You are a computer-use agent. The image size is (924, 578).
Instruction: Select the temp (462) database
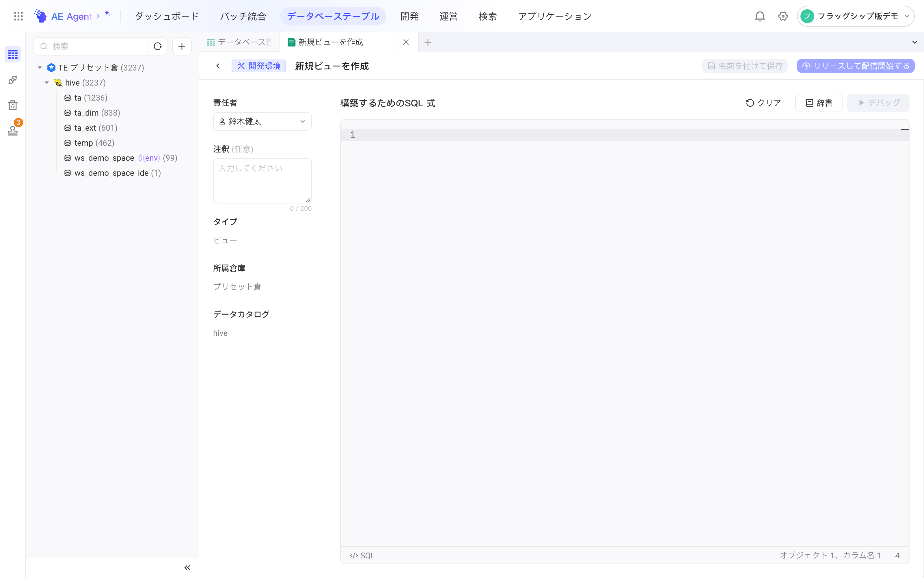pyautogui.click(x=89, y=143)
